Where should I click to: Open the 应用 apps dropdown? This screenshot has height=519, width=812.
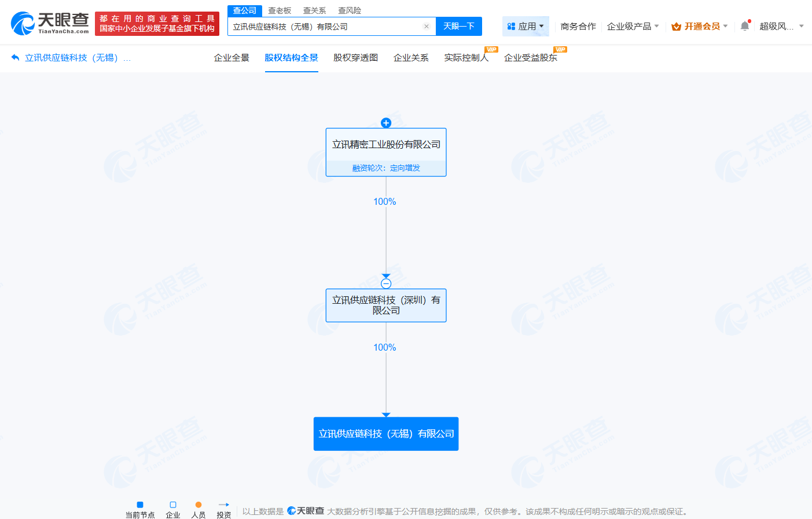coord(524,26)
